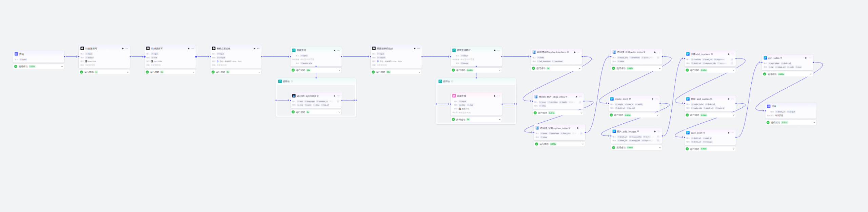This screenshot has width=868, height=212.
Task: Expand run result under gen_video node
Action: tap(811, 74)
